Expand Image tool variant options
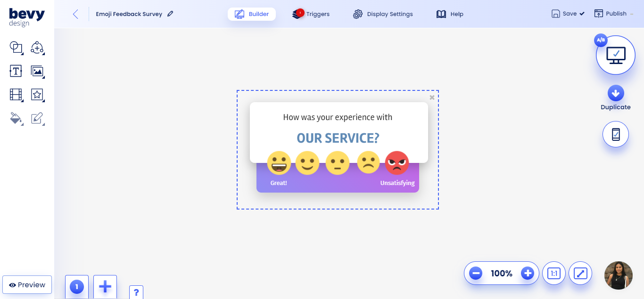 (x=44, y=77)
